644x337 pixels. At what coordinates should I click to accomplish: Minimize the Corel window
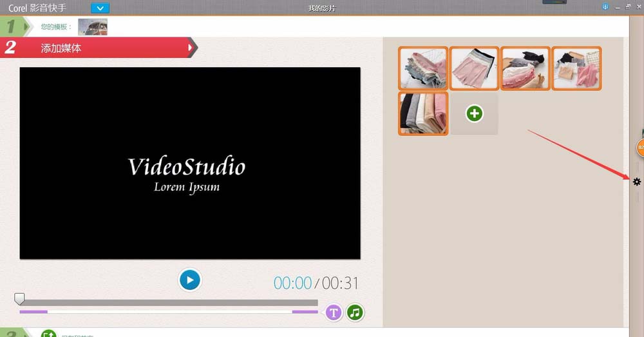pyautogui.click(x=618, y=7)
